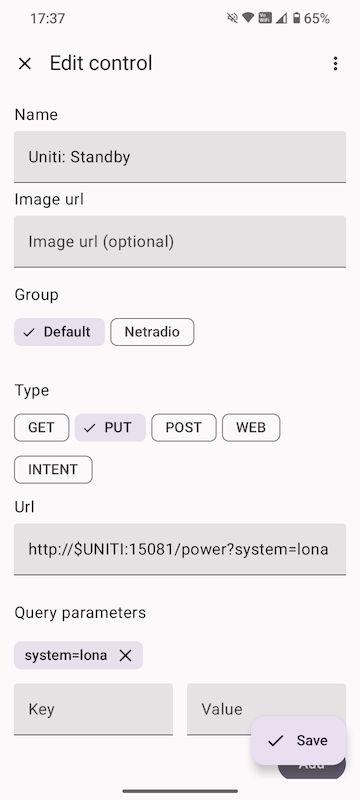Choose the WEB type chip
The width and height of the screenshot is (360, 800).
(x=251, y=428)
